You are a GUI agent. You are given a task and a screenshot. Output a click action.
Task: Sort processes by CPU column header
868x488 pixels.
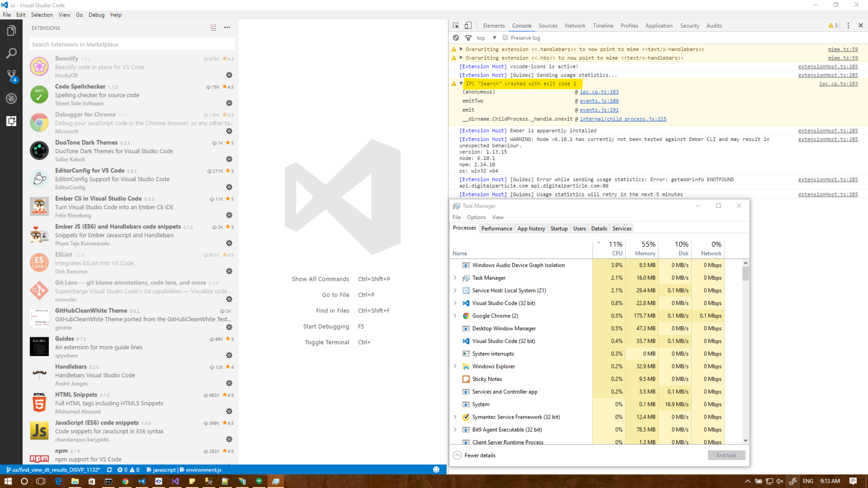pos(609,249)
